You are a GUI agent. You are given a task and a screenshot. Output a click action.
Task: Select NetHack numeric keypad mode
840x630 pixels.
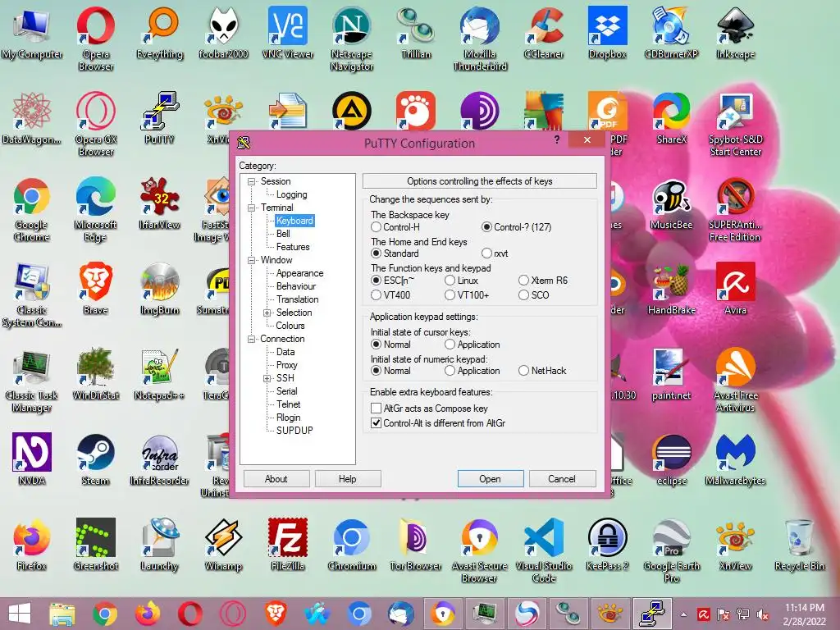[542, 371]
